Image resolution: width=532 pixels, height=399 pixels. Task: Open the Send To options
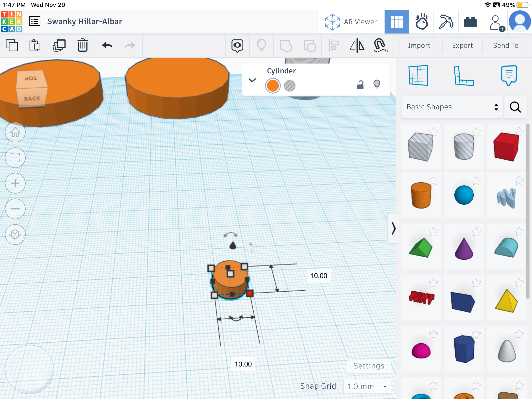tap(506, 45)
